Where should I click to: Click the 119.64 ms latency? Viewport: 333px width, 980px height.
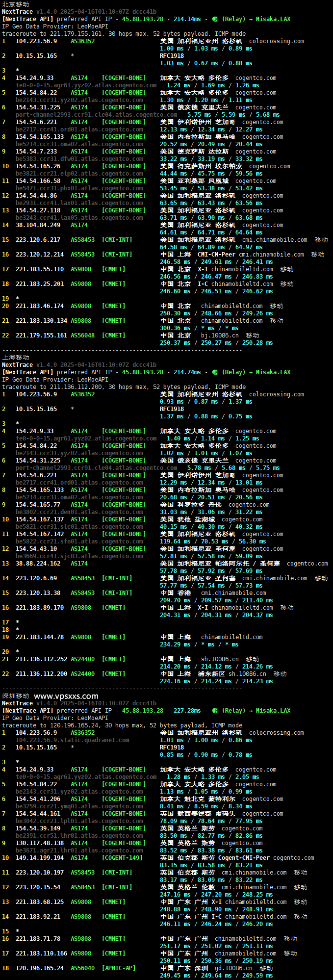click(x=175, y=542)
